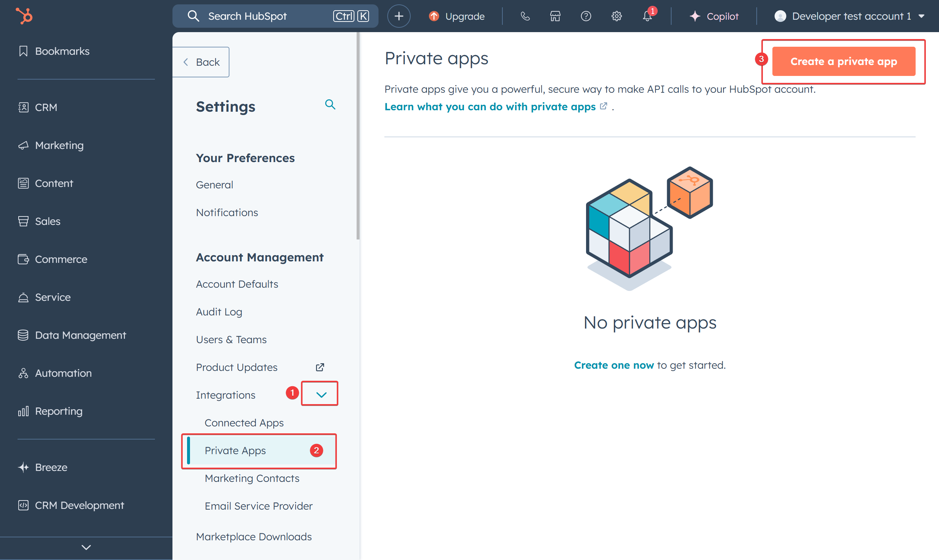Click the account avatar icon
Viewport: 939px width, 560px height.
coord(780,16)
